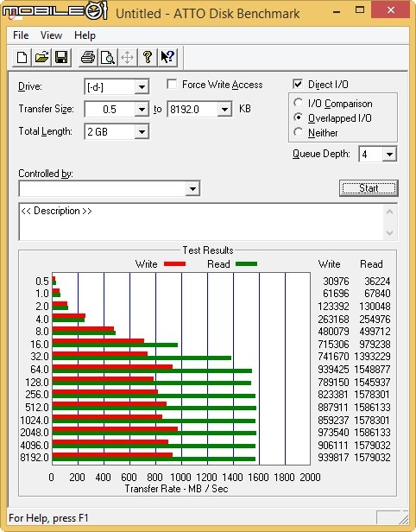Click the Description scrollbar down arrow
Screen dimensions: 416x532
pos(389,233)
